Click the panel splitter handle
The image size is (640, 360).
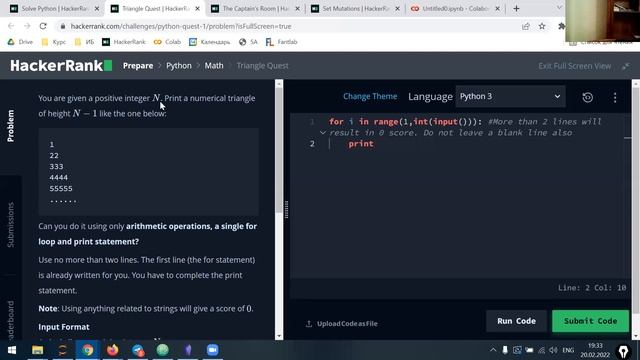[x=286, y=209]
